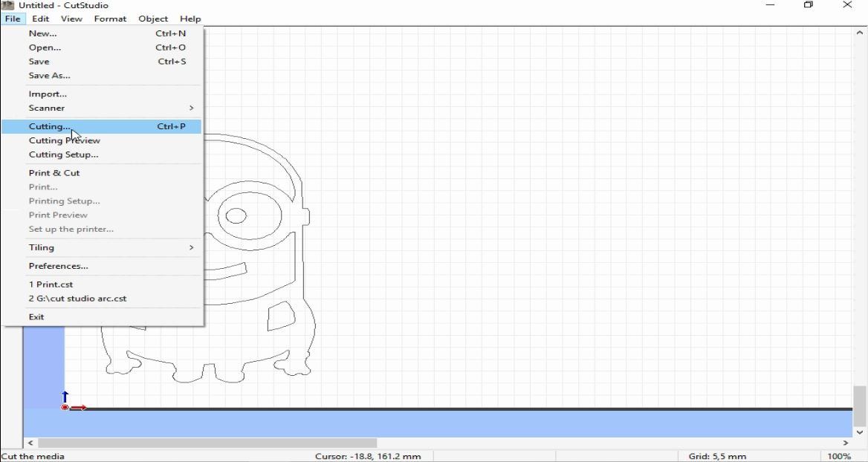The width and height of the screenshot is (868, 462).
Task: Select Save in the File menu
Action: 101,62
